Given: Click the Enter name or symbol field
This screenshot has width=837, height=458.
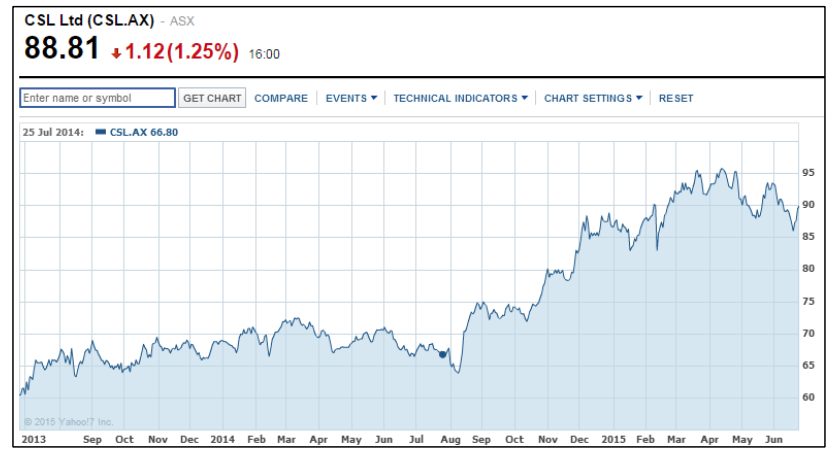Looking at the screenshot, I should click(97, 98).
